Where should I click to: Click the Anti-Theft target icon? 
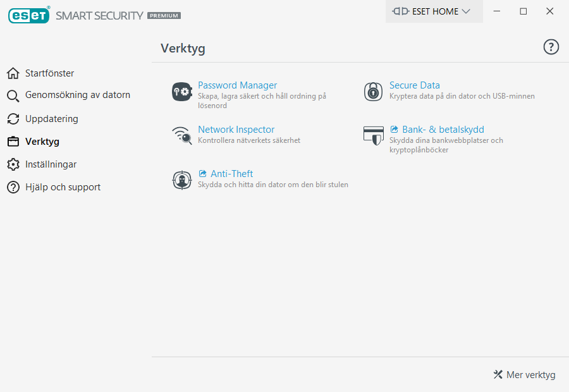tap(182, 180)
